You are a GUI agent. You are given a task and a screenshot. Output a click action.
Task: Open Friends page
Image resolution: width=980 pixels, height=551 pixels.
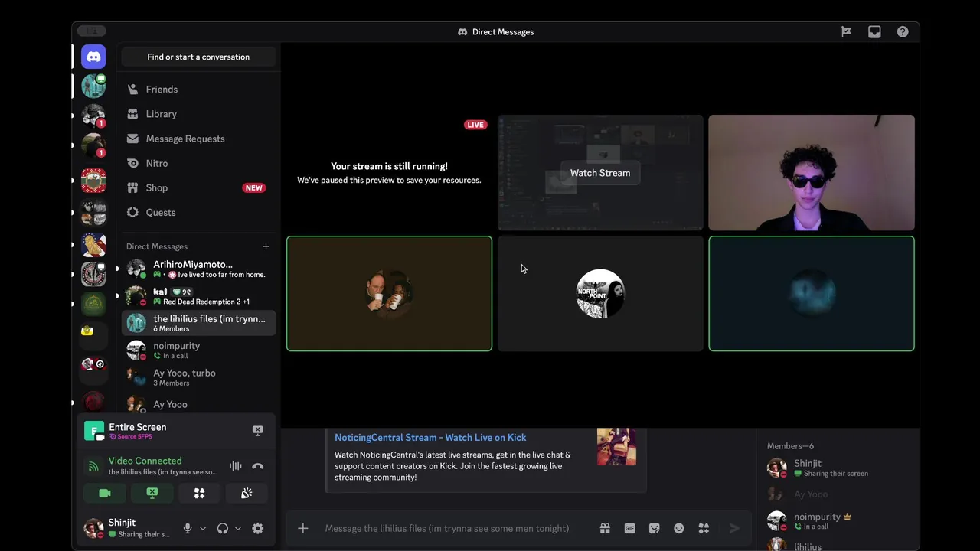pos(198,90)
